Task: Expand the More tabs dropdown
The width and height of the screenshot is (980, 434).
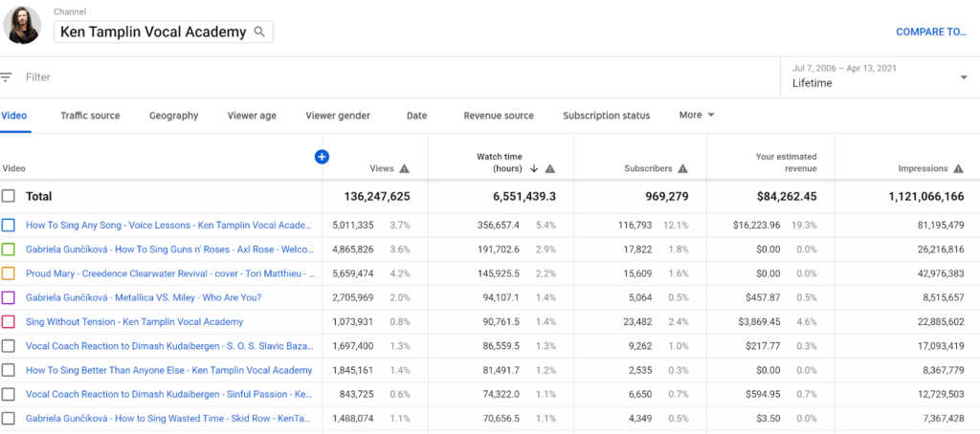Action: (x=697, y=115)
